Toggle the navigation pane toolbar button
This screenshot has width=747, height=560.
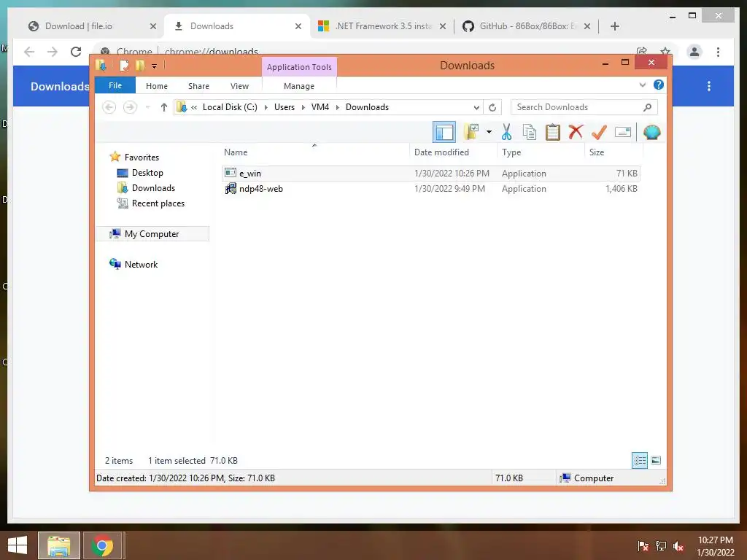(444, 133)
